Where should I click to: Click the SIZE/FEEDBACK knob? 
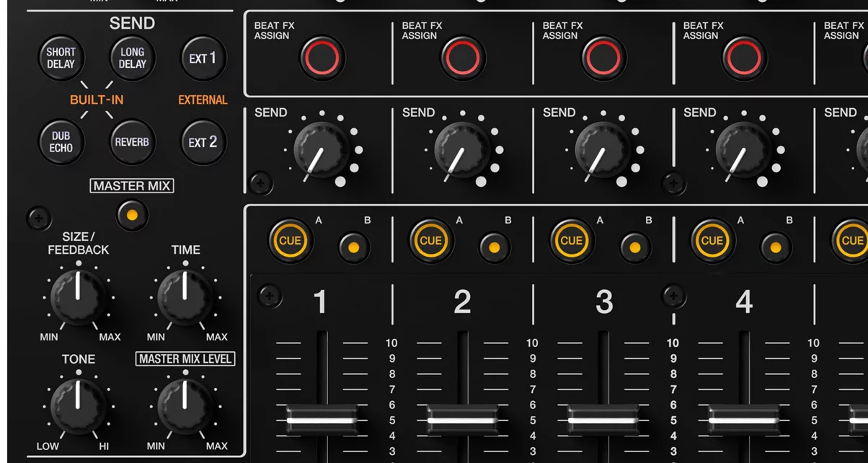pyautogui.click(x=78, y=297)
